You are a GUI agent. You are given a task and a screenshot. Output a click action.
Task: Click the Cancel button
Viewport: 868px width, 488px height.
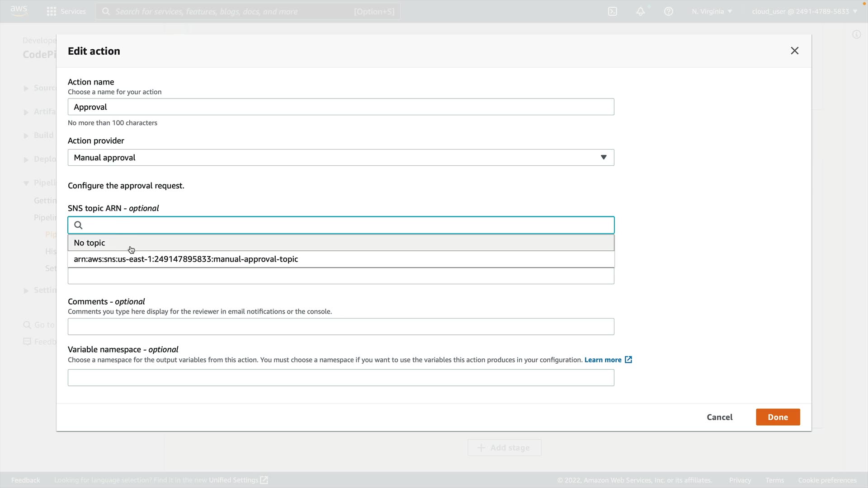719,417
